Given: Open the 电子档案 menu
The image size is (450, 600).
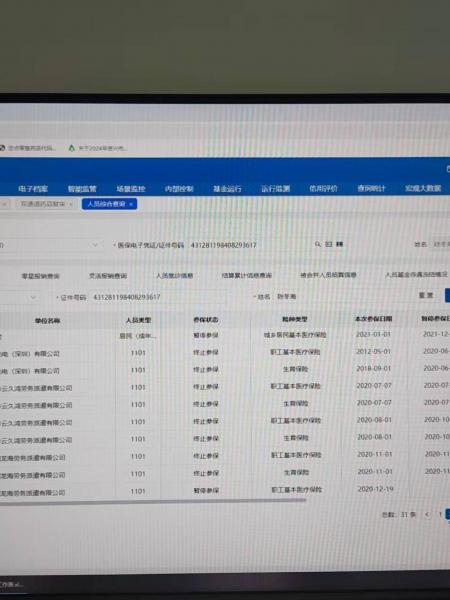Looking at the screenshot, I should tap(33, 189).
